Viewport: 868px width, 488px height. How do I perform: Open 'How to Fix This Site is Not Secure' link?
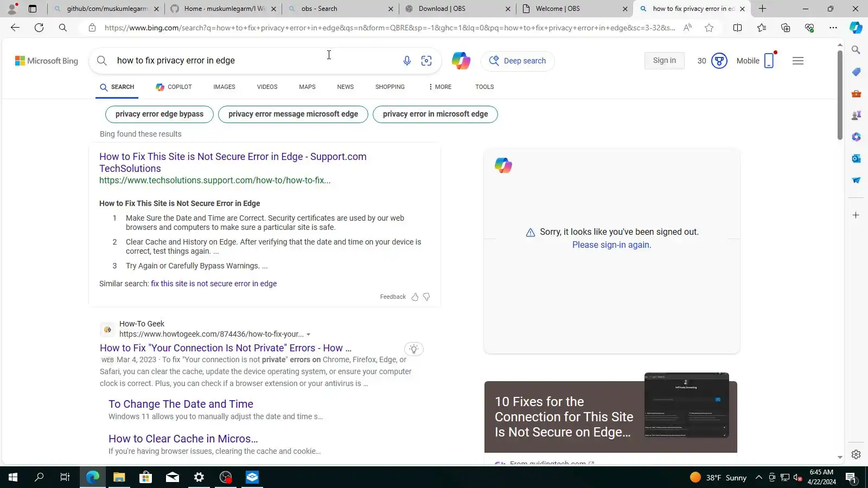[x=233, y=163]
